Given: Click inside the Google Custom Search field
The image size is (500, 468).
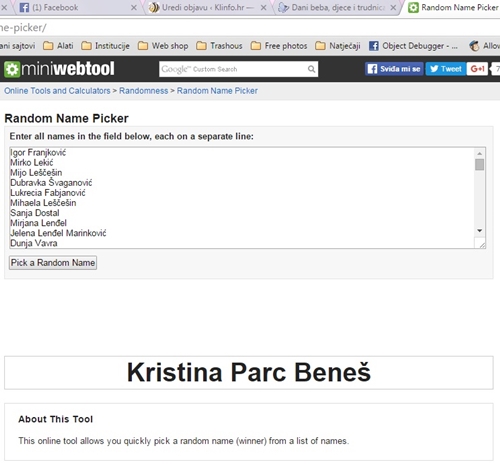Looking at the screenshot, I should pos(233,69).
